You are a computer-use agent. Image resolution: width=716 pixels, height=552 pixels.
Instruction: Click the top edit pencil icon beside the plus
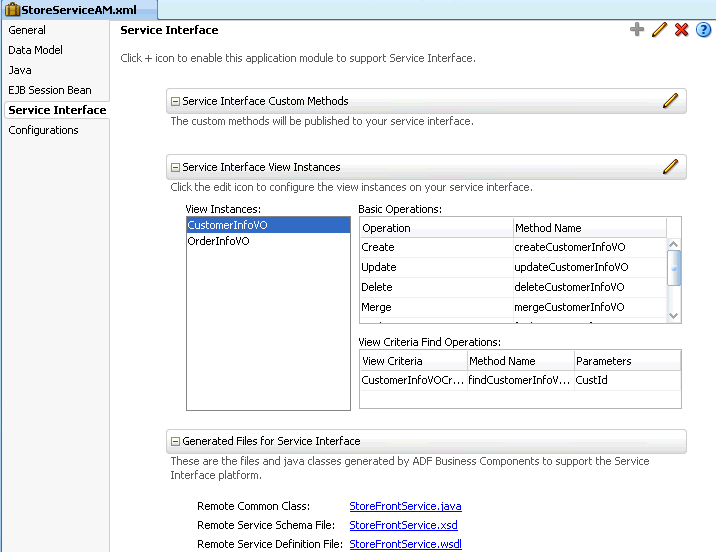click(x=659, y=30)
